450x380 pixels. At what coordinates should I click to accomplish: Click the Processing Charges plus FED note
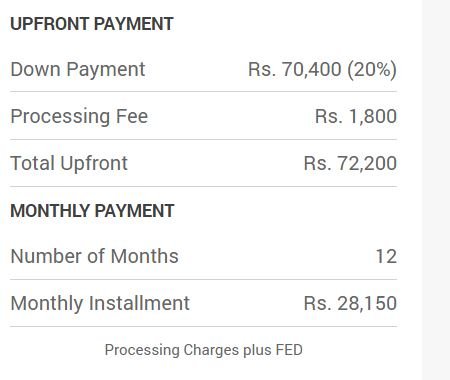[203, 350]
